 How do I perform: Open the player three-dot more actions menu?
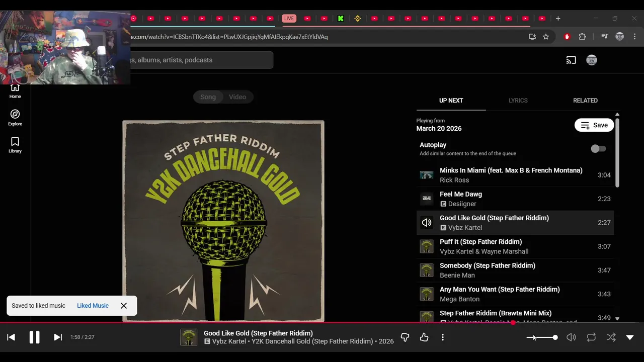(x=443, y=337)
